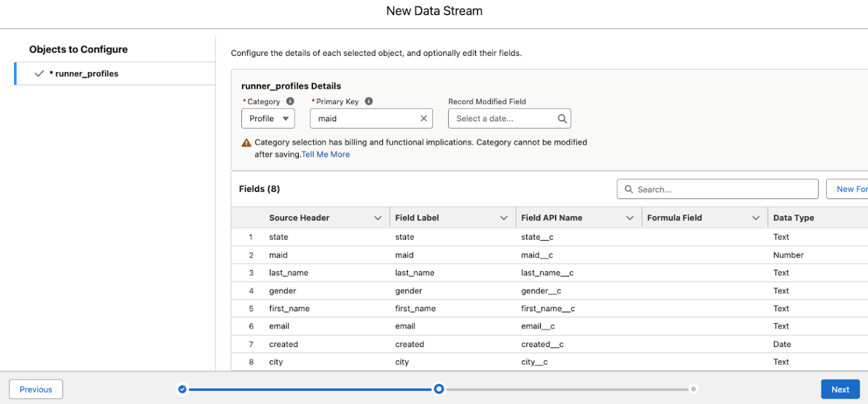The image size is (868, 404).
Task: Open the Field API Name column menu
Action: (630, 218)
